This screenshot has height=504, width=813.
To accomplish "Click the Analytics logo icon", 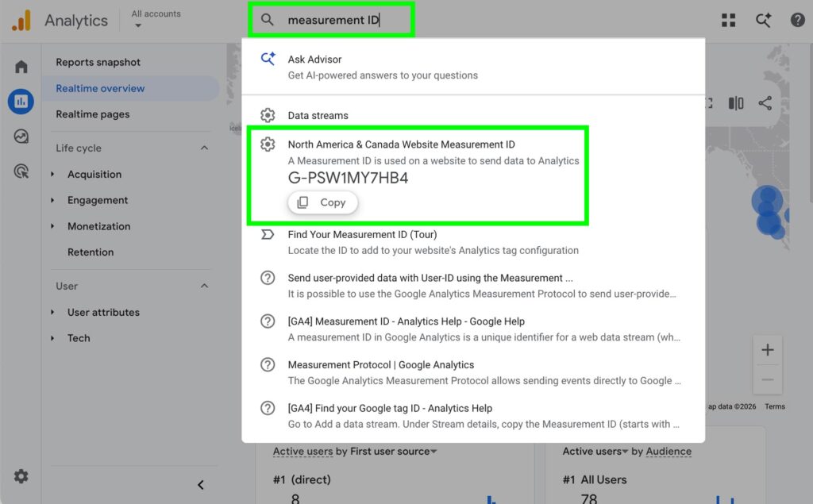I will pos(21,20).
